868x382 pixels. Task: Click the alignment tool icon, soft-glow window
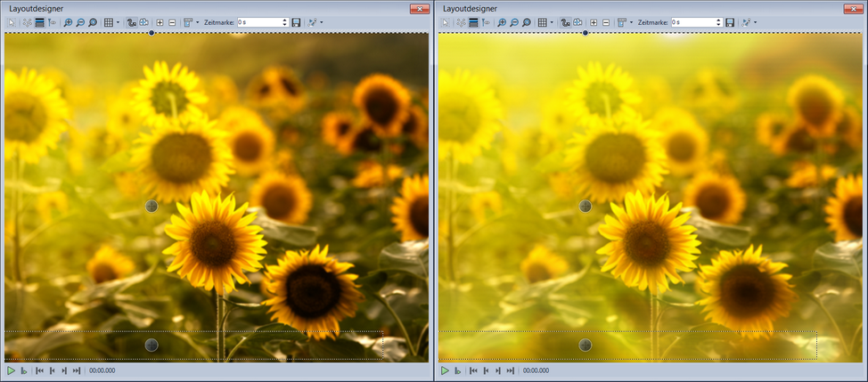(622, 22)
